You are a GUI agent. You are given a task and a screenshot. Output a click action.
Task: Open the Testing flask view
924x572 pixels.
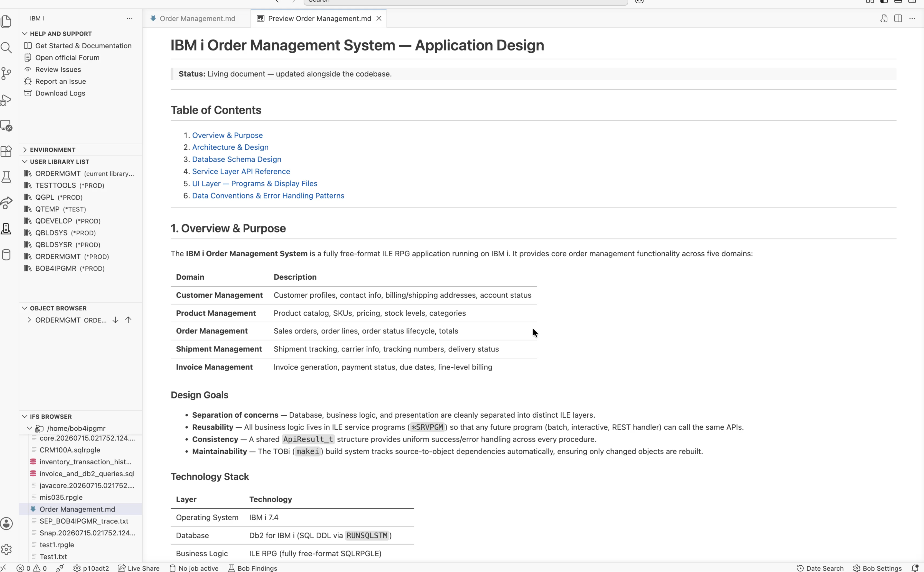(6, 177)
